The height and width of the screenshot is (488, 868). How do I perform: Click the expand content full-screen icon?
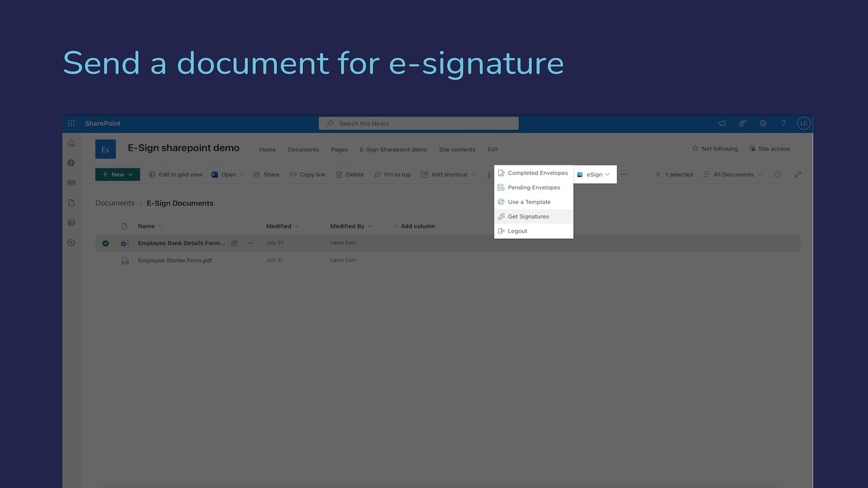pos(798,174)
